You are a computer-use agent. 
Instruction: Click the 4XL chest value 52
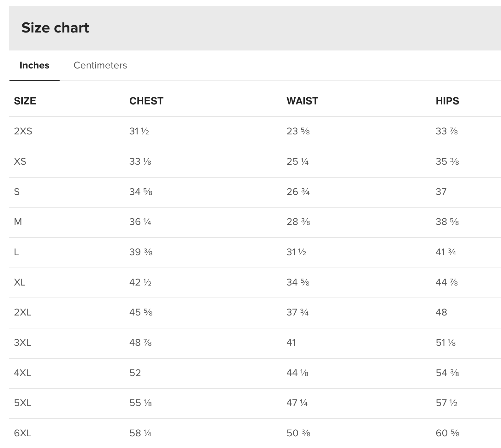[x=135, y=373]
